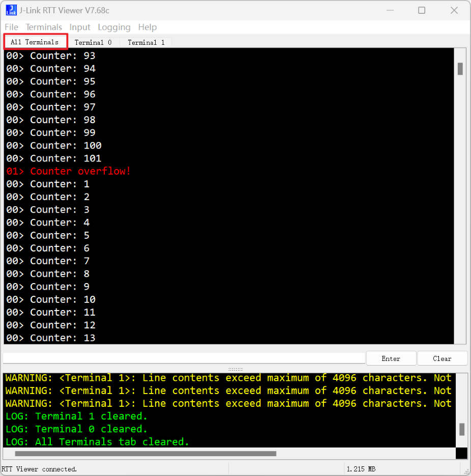
Task: Click the log panel vertical scrollbar thumb
Action: pos(462,429)
